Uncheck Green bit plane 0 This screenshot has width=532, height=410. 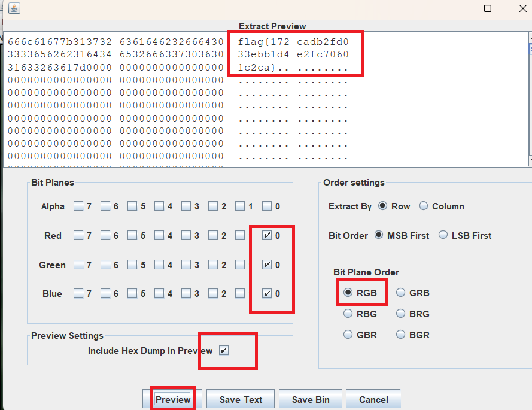pyautogui.click(x=267, y=265)
